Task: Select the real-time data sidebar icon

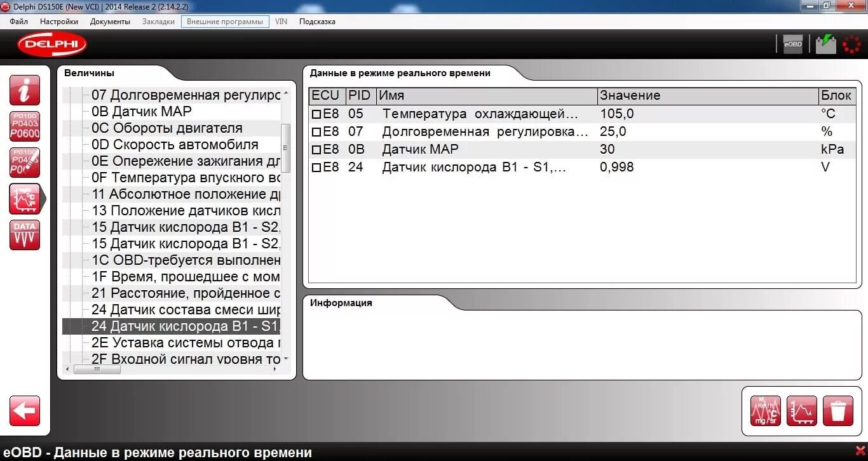Action: coord(25,199)
